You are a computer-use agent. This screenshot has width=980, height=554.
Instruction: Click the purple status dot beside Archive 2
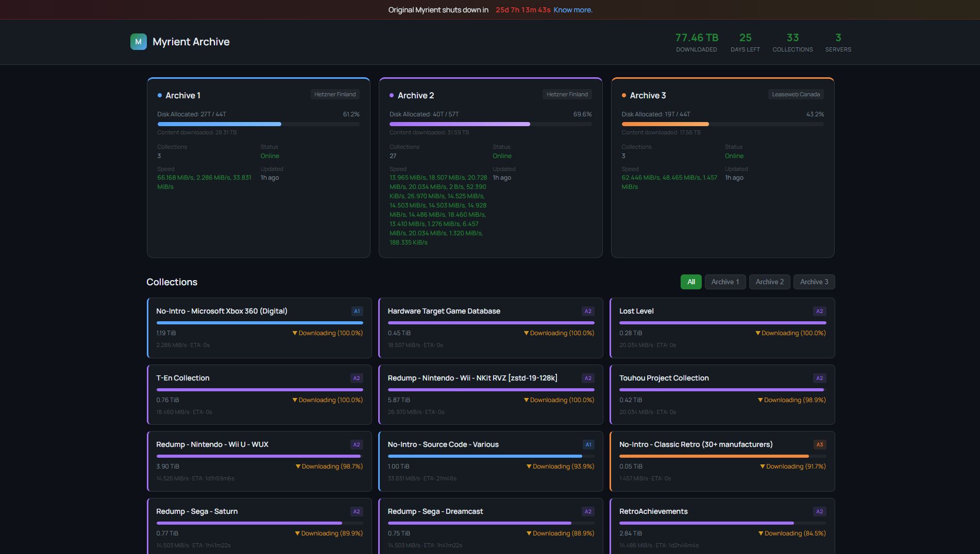point(392,96)
